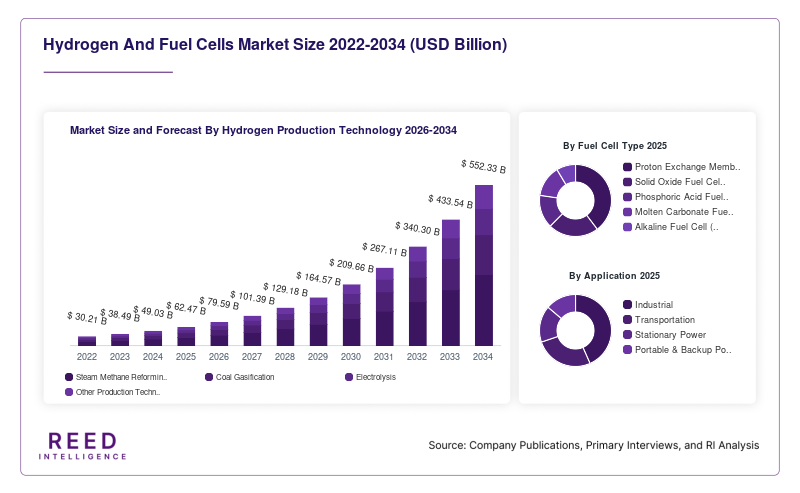Click the 2034 axis year label
This screenshot has height=493, width=800.
click(x=483, y=357)
